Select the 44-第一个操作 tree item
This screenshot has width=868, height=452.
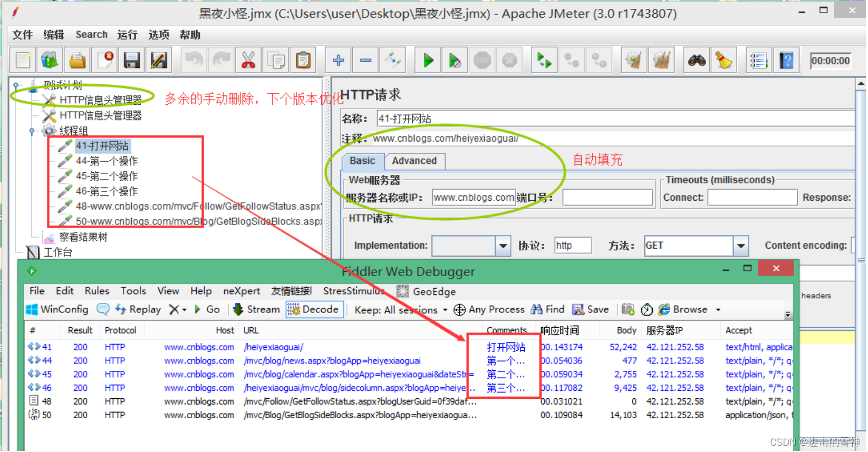point(107,161)
